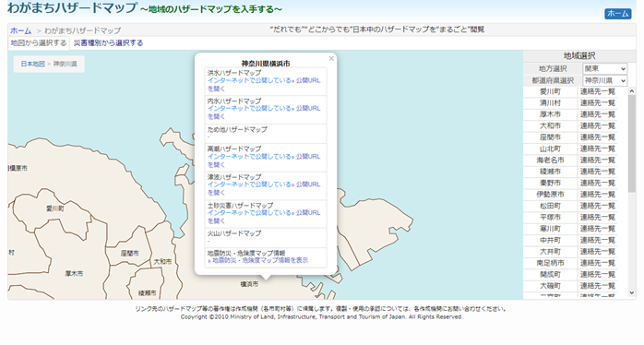Open 連絡先一覧 for 大井町 row
Viewport: 644px width, 345px height.
tap(598, 252)
